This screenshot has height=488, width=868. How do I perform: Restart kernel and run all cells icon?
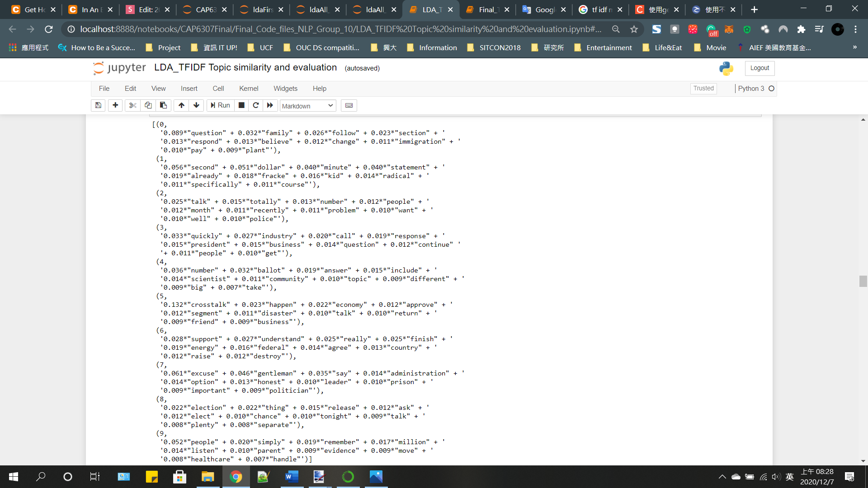pos(270,105)
